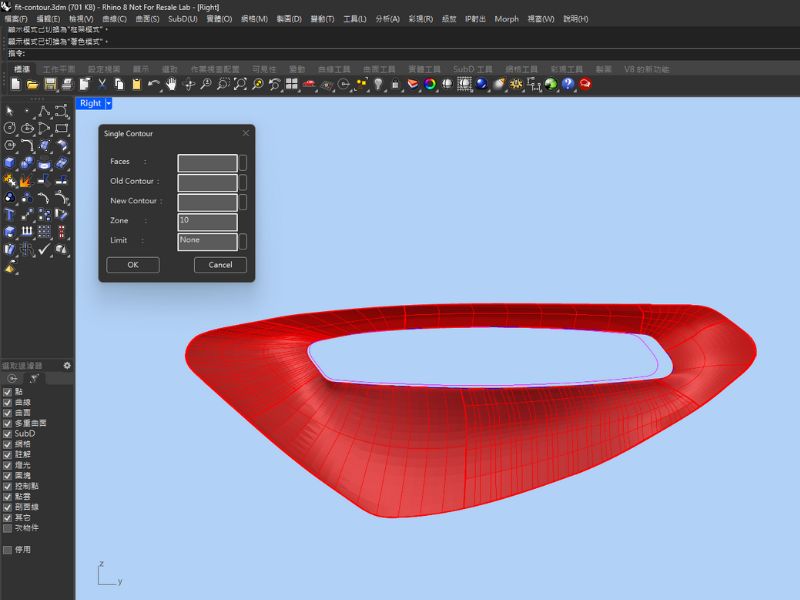Image resolution: width=800 pixels, height=600 pixels.
Task: Click OK in Single Contour dialog
Action: (x=132, y=265)
